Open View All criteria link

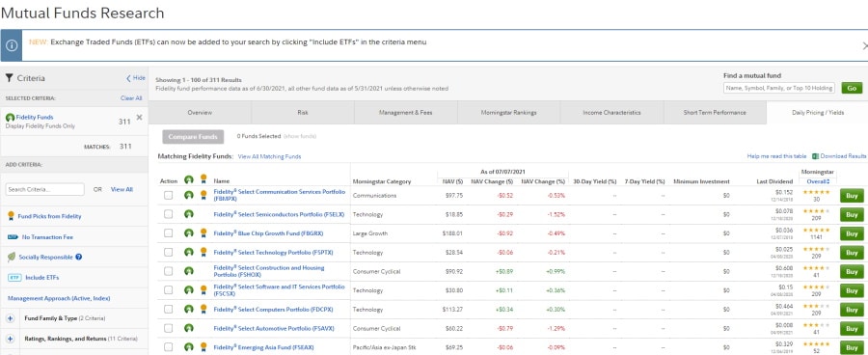(x=122, y=189)
